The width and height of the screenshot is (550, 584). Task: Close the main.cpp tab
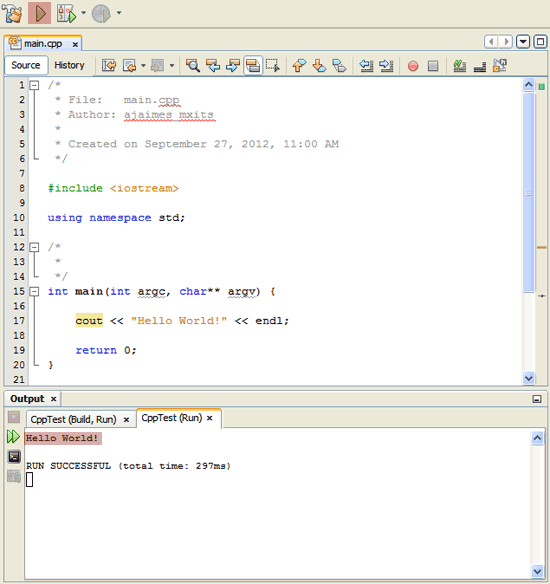pos(75,44)
